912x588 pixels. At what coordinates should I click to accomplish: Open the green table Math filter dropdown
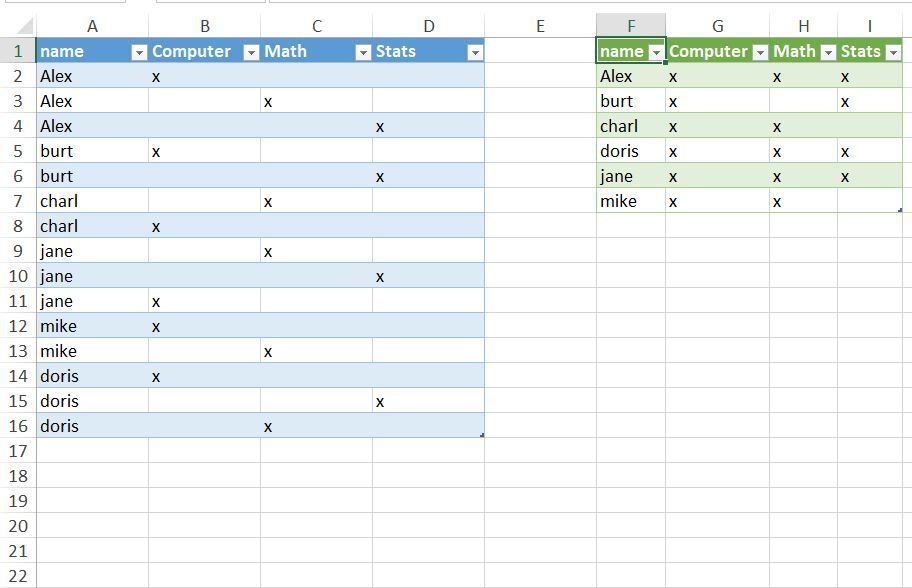[828, 53]
